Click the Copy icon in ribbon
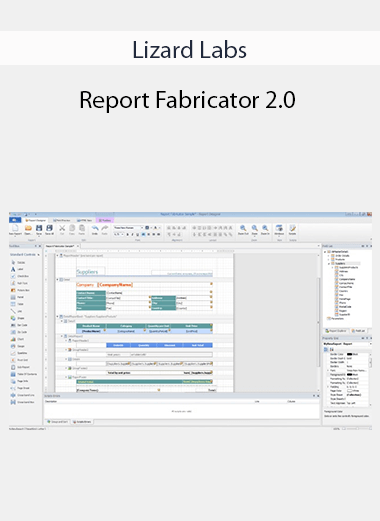Viewport: 380px width, 521px height. 72,228
